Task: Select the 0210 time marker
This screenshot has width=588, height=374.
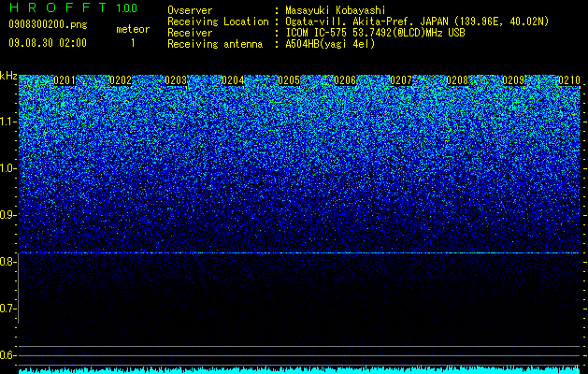Action: (x=569, y=80)
